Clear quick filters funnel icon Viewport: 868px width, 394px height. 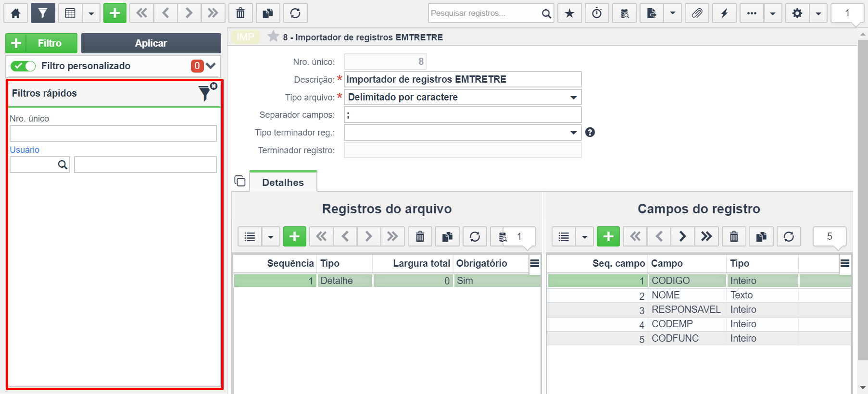(207, 92)
